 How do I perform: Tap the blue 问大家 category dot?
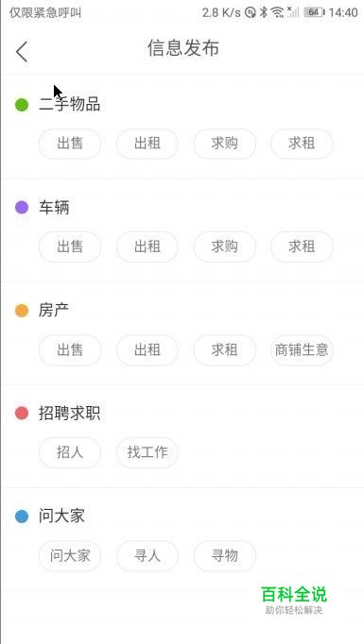(22, 516)
